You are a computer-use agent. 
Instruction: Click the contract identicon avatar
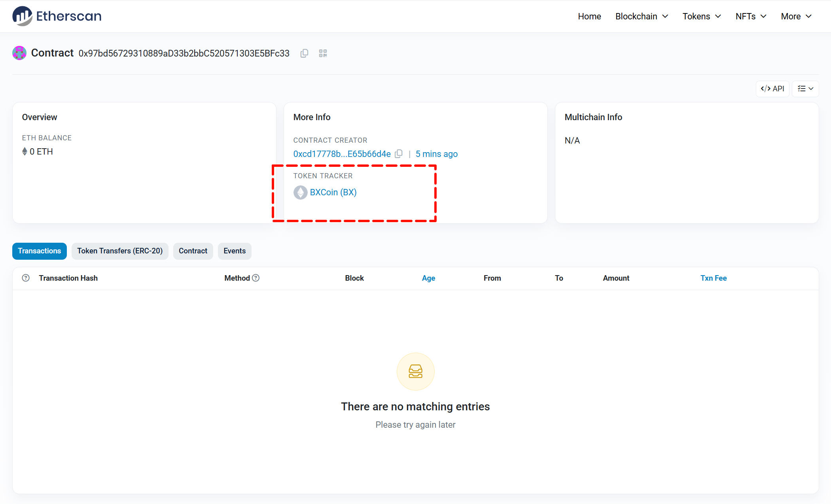pyautogui.click(x=19, y=53)
